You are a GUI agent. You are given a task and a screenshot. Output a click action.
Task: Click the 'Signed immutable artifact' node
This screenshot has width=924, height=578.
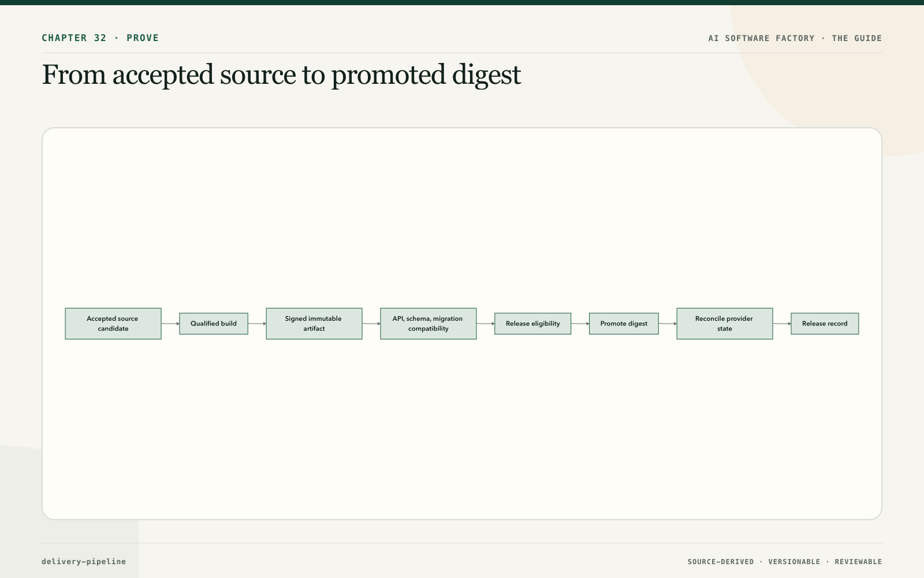(x=314, y=324)
